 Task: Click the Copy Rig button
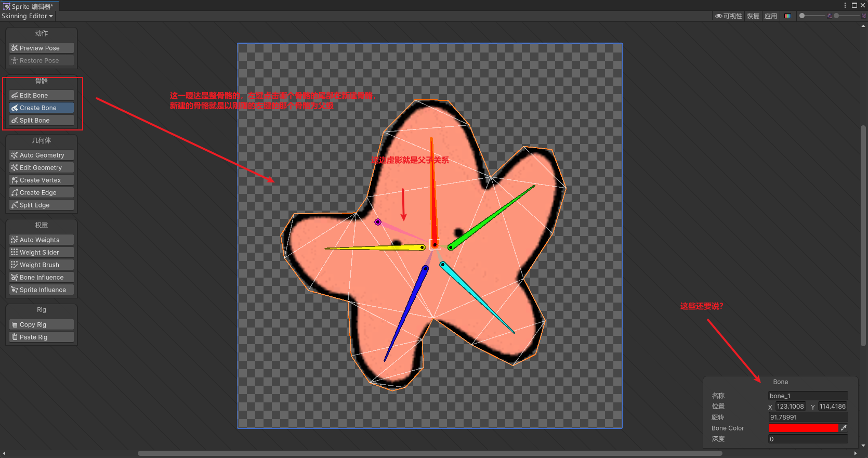[x=41, y=325]
